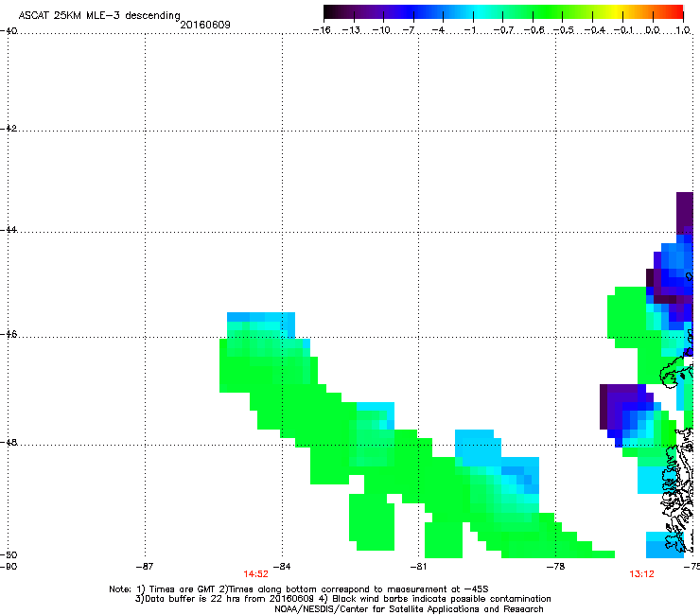700x615 pixels.
Task: Click the longitude label -81
Action: pyautogui.click(x=419, y=567)
